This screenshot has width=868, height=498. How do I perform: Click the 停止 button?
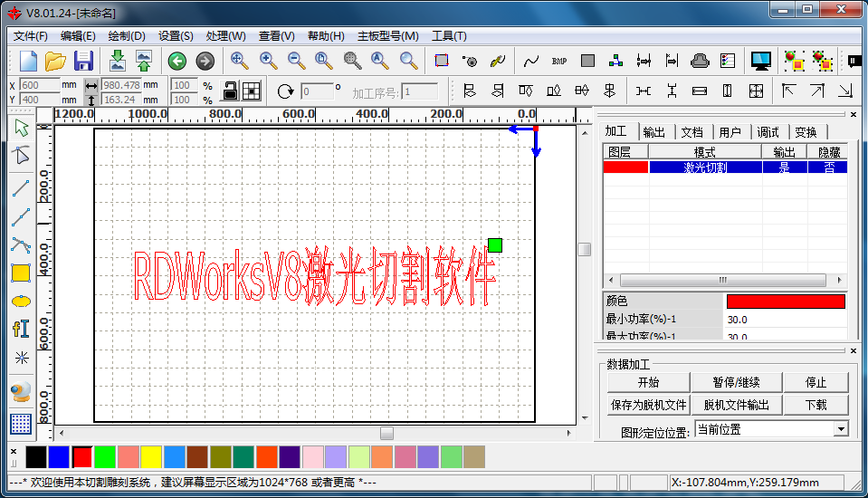(x=816, y=382)
